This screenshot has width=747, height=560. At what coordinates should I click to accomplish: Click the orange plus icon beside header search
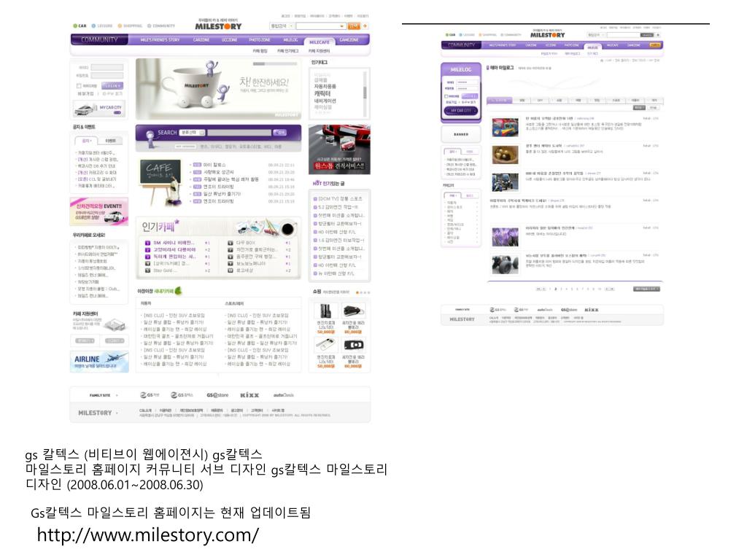[x=365, y=26]
